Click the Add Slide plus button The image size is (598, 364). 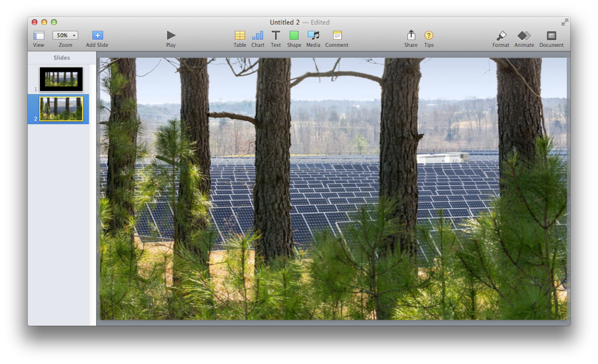[97, 35]
